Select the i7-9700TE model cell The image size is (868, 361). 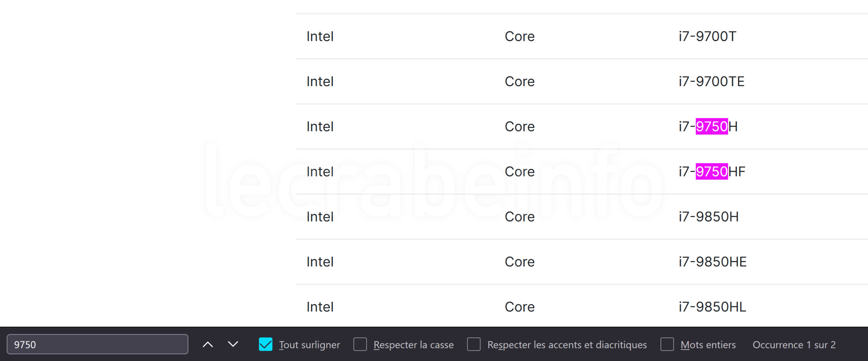point(711,81)
